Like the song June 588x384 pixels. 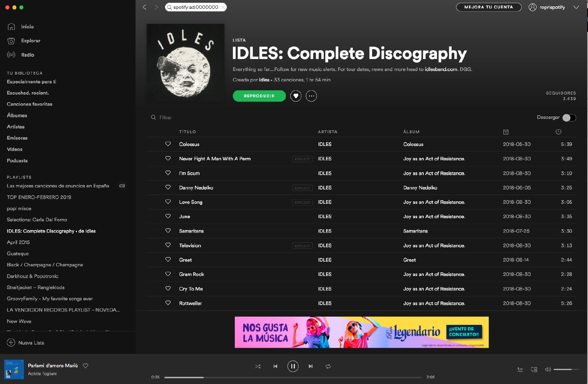tap(168, 216)
